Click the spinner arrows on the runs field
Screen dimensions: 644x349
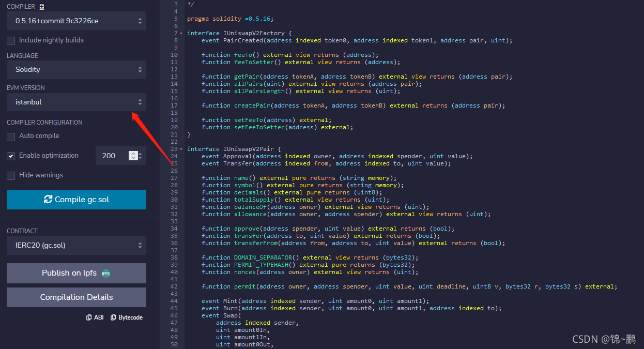[133, 156]
